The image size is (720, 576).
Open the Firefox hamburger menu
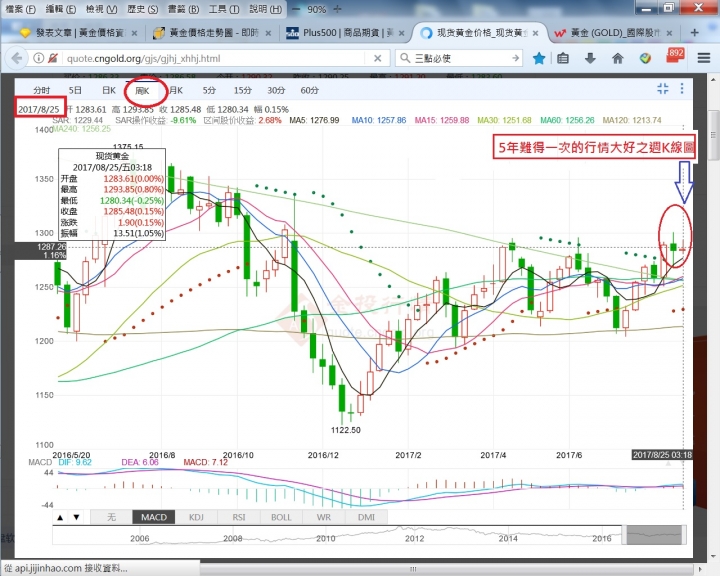point(703,58)
